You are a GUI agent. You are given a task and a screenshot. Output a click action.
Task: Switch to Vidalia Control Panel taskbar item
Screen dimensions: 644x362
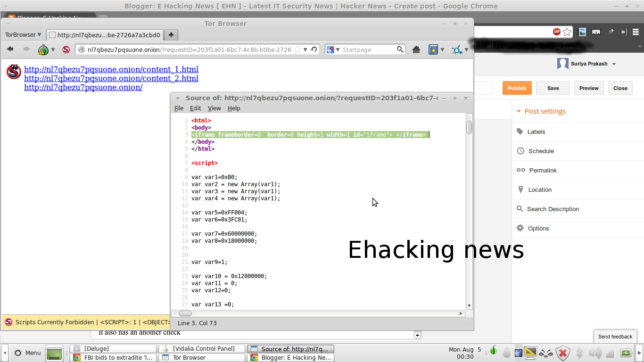[x=202, y=349]
